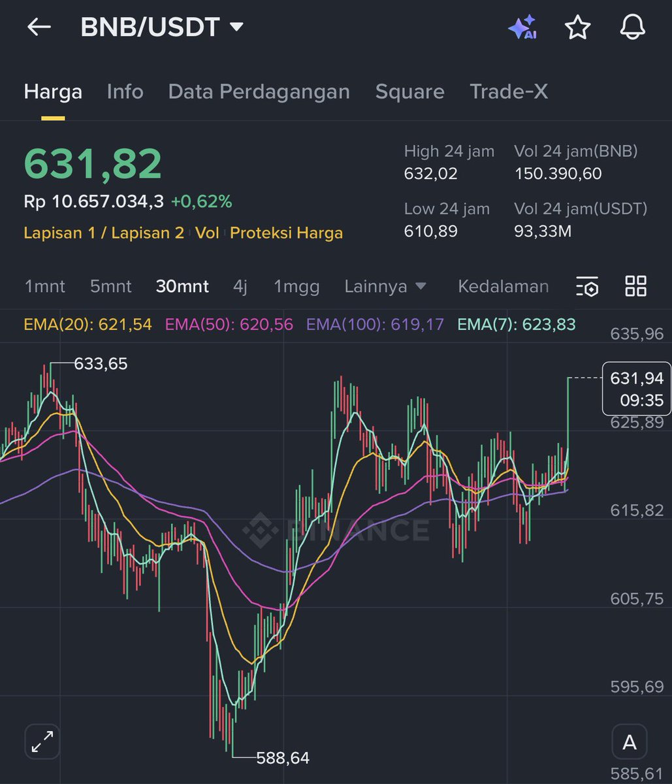Select the 30mnt chart interval
This screenshot has width=672, height=784.
(x=182, y=286)
